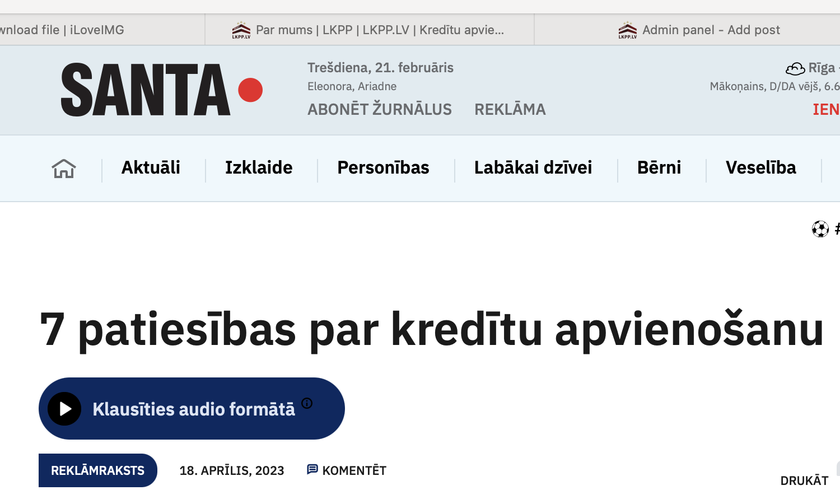Screen dimensions: 840x504
Task: Click the soccer ball icon
Action: [x=820, y=229]
